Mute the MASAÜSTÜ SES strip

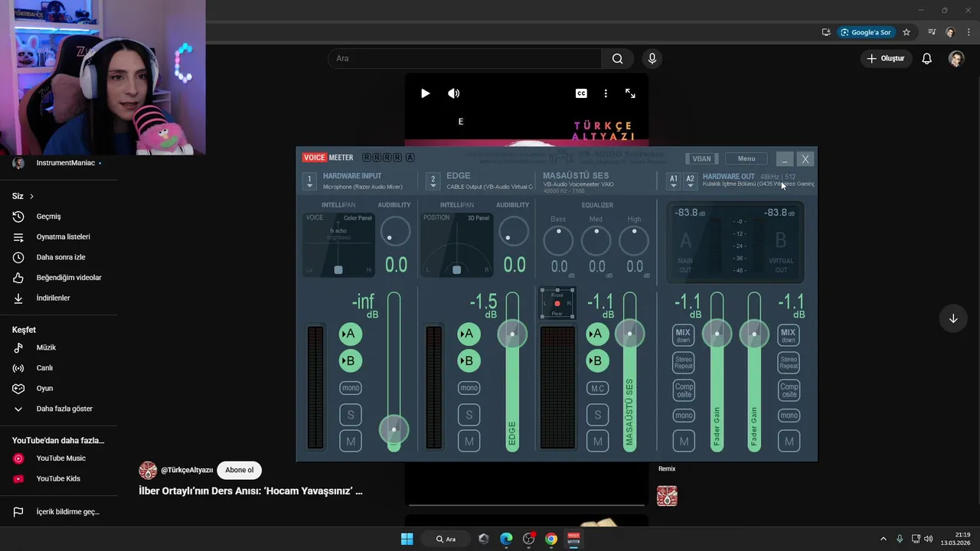598,441
